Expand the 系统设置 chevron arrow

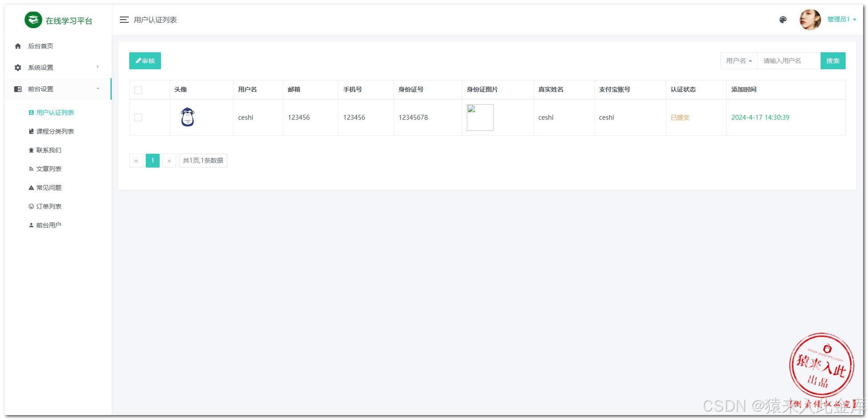(97, 67)
